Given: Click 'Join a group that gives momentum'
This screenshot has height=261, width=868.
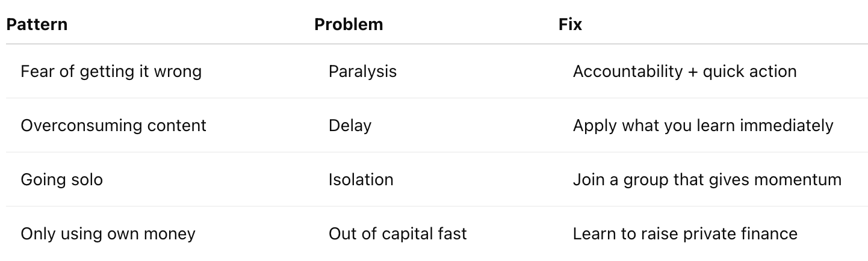Looking at the screenshot, I should (707, 180).
